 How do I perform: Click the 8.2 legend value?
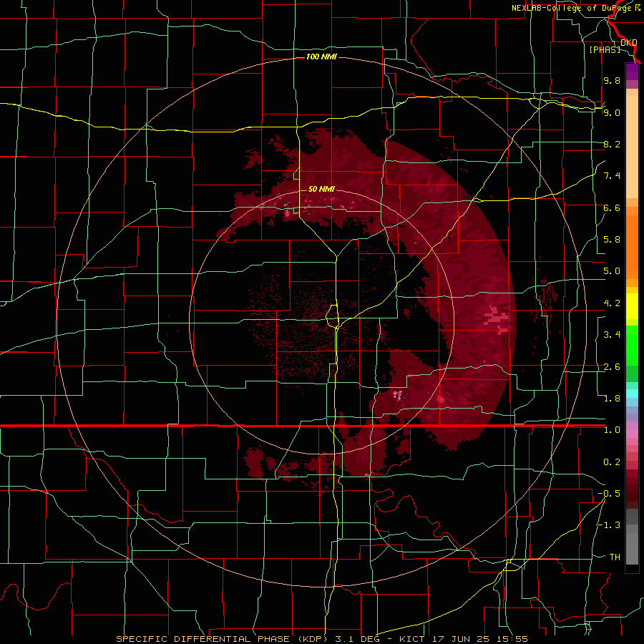coord(612,144)
